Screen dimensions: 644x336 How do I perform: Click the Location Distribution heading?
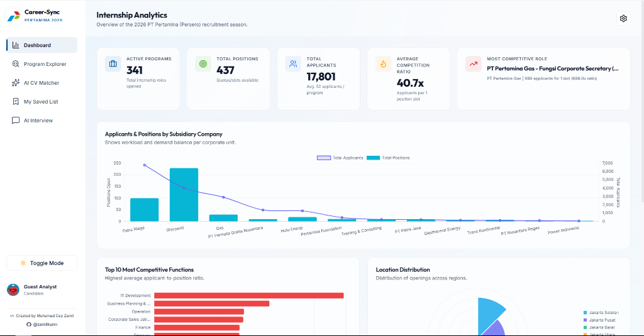click(403, 269)
